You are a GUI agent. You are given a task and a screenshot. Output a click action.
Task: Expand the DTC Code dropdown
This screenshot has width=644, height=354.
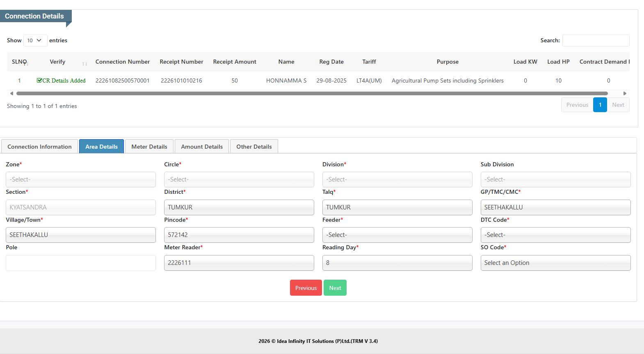pyautogui.click(x=555, y=235)
